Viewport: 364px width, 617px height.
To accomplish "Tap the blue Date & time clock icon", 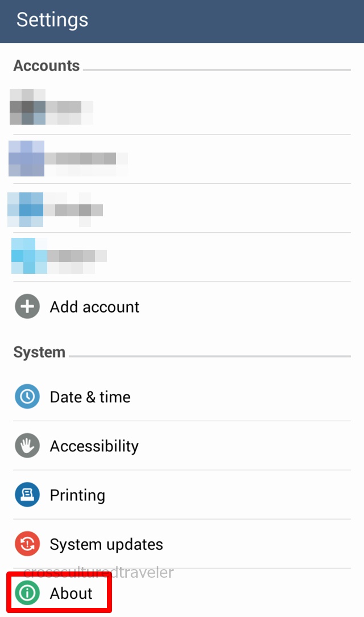I will (x=27, y=397).
